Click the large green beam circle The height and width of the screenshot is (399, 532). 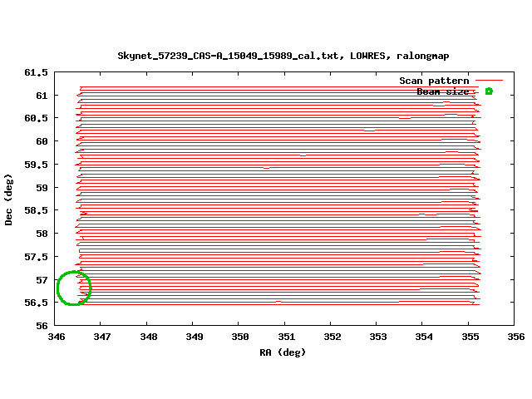[73, 288]
